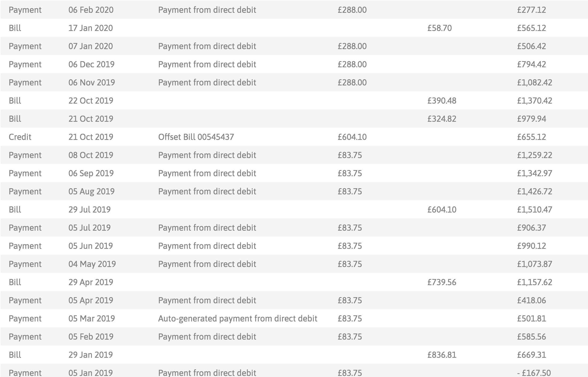Select the 07 Jan 2020 payment date
588x377 pixels.
91,46
